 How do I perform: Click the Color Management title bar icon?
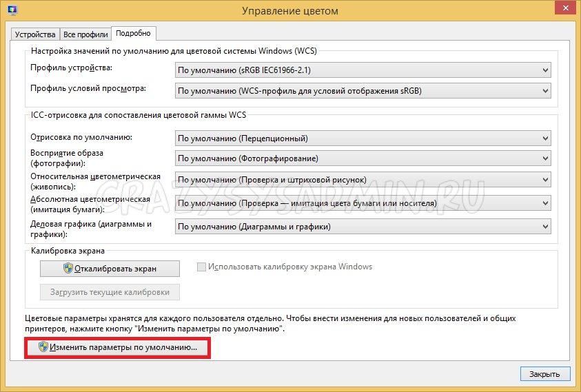coord(12,10)
